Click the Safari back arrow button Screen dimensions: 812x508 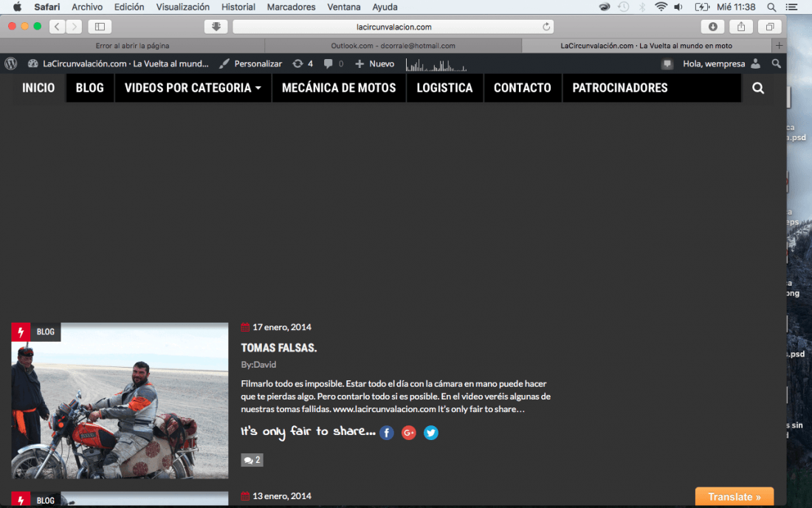[x=57, y=27]
